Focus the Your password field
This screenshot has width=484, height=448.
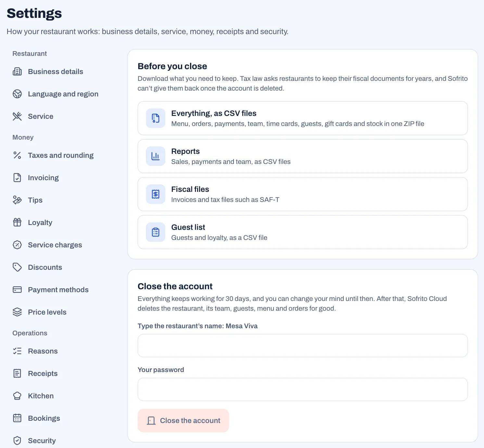point(303,390)
